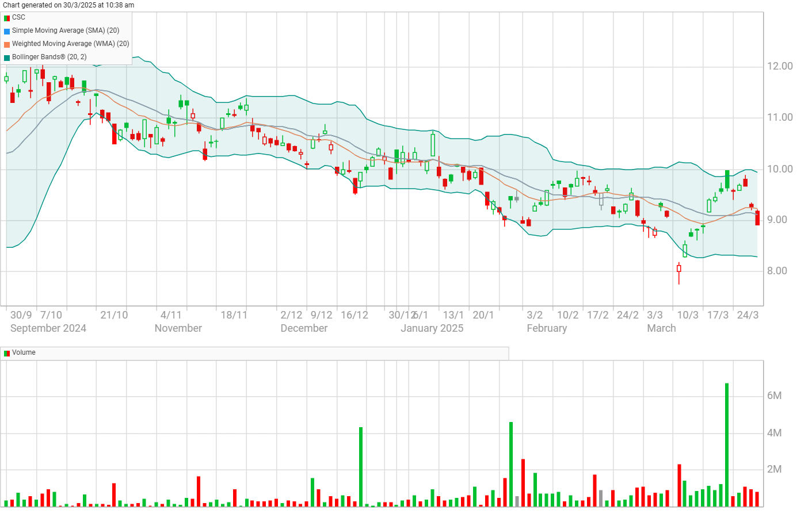The image size is (812, 514).
Task: Click the CSC legend candlestick icon
Action: pyautogui.click(x=7, y=18)
